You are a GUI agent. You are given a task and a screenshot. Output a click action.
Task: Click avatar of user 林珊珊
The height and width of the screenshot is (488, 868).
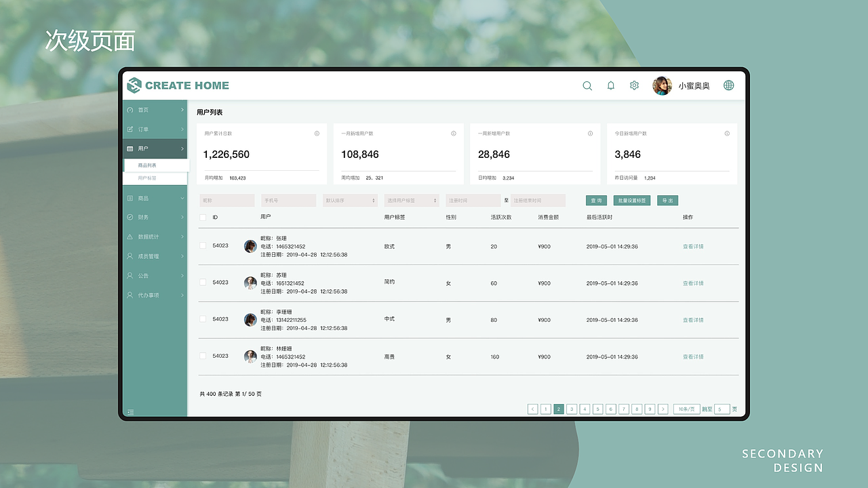pos(250,356)
